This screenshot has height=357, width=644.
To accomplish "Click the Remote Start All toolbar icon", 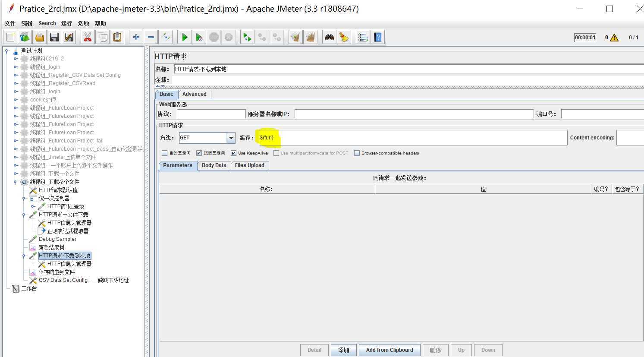I will coord(248,37).
